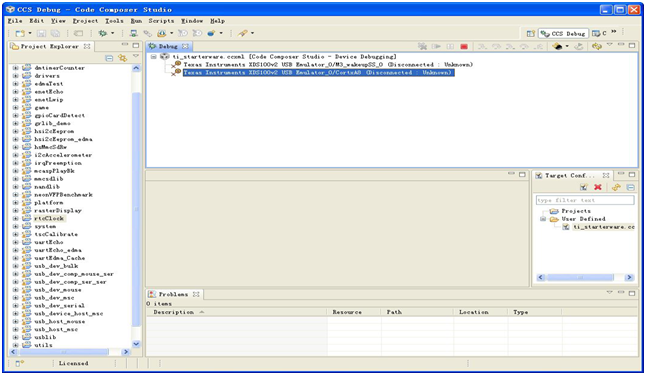This screenshot has width=646, height=375.
Task: Switch to the Problems tab
Action: click(x=173, y=294)
